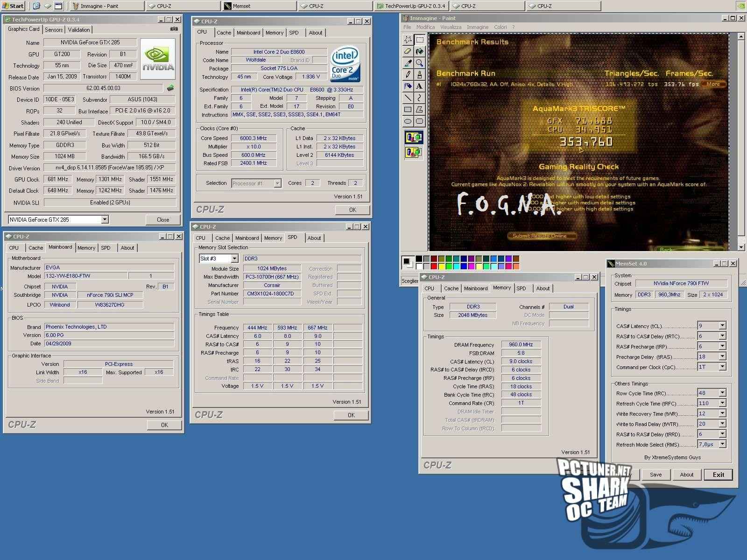This screenshot has width=747, height=560.
Task: Expand the Precharge Delay (tRAS) dropdown
Action: 722,357
